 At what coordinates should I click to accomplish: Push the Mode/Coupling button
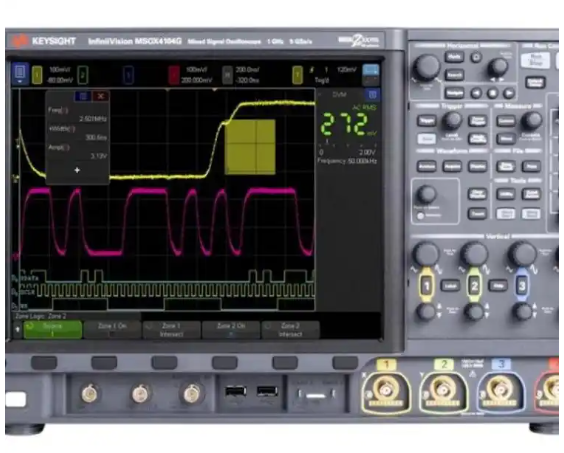(x=478, y=139)
